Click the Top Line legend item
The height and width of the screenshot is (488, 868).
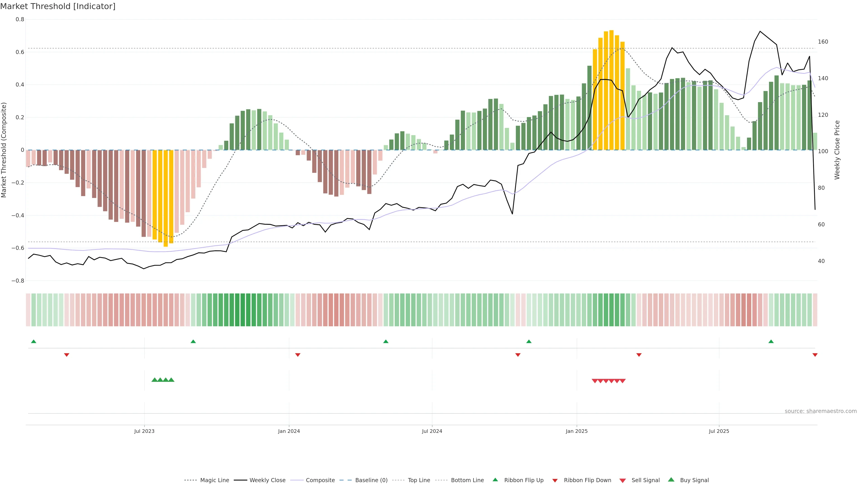click(419, 480)
